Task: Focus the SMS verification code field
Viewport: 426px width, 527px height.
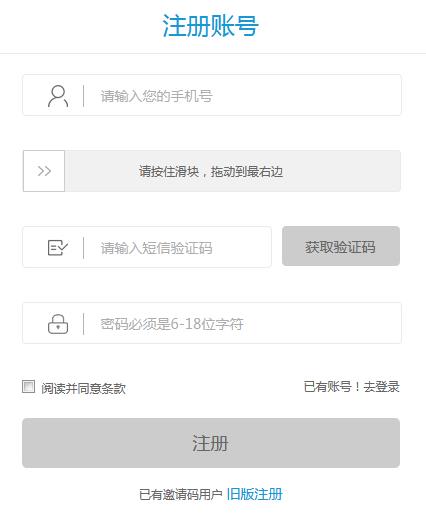Action: pyautogui.click(x=147, y=247)
